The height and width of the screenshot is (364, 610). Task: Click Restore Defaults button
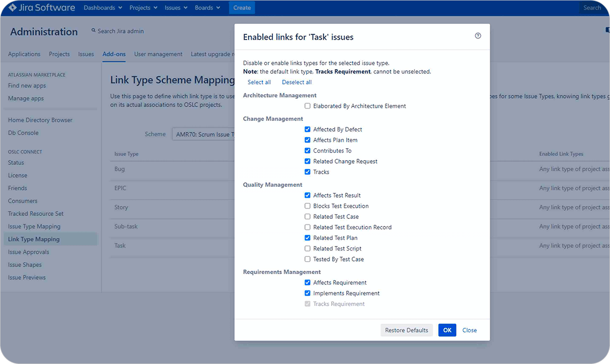click(406, 330)
